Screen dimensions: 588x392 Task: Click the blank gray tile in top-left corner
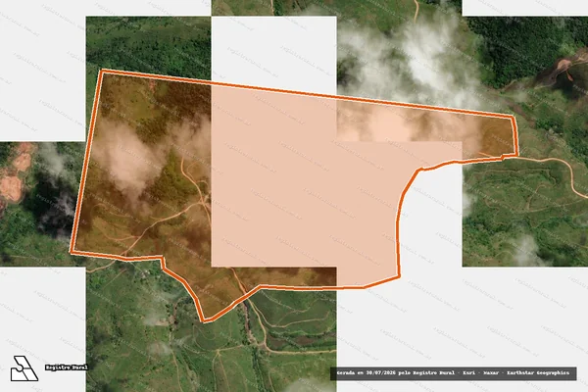[43, 71]
